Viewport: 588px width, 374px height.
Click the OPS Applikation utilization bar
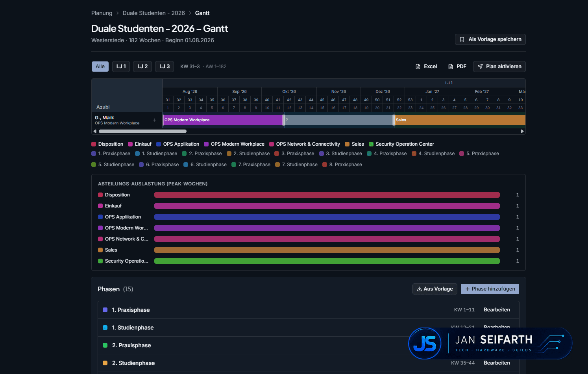(x=327, y=217)
